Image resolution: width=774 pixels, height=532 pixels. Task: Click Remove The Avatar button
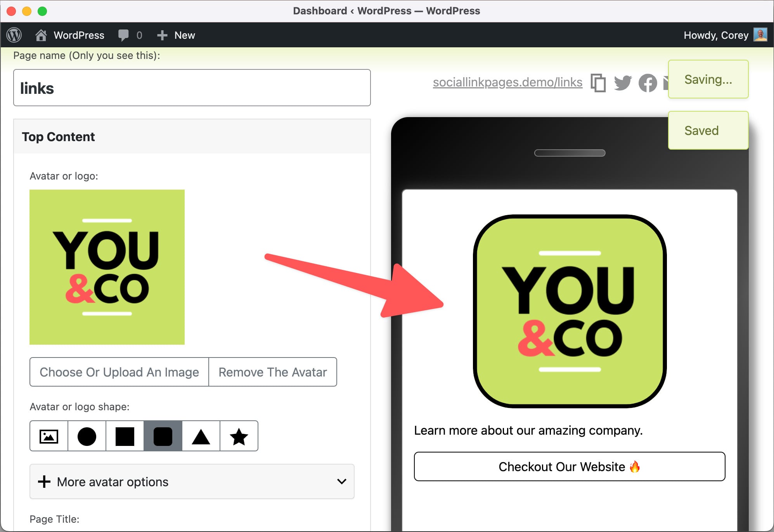click(x=273, y=372)
